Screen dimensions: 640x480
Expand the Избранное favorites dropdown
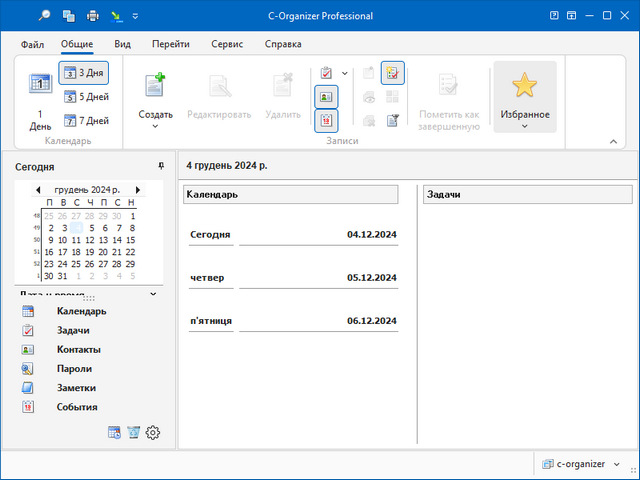pos(525,127)
